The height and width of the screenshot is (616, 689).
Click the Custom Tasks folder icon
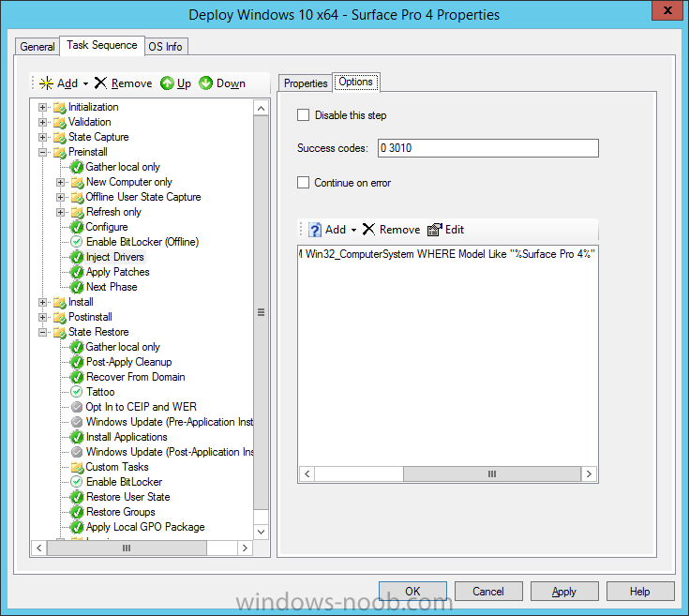(77, 467)
